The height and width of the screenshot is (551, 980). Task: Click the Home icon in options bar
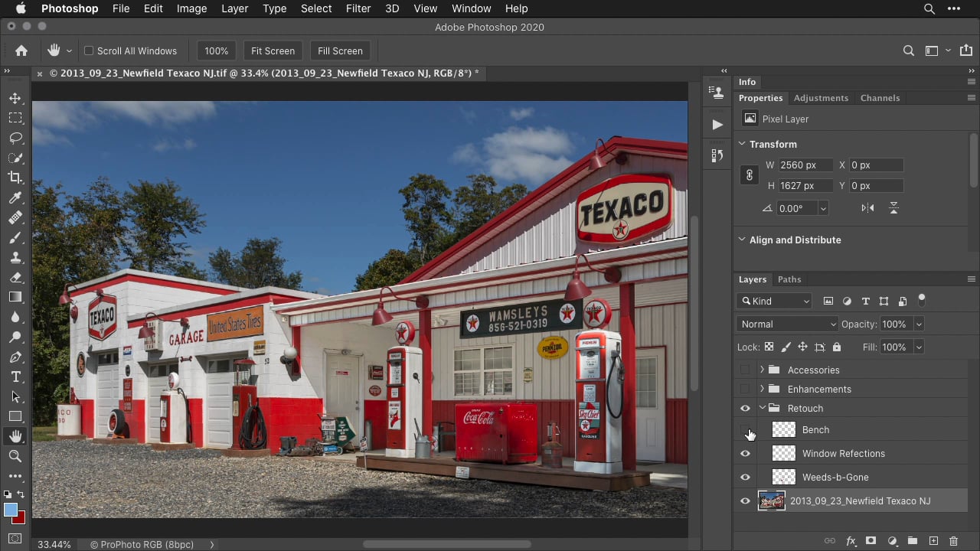point(21,51)
